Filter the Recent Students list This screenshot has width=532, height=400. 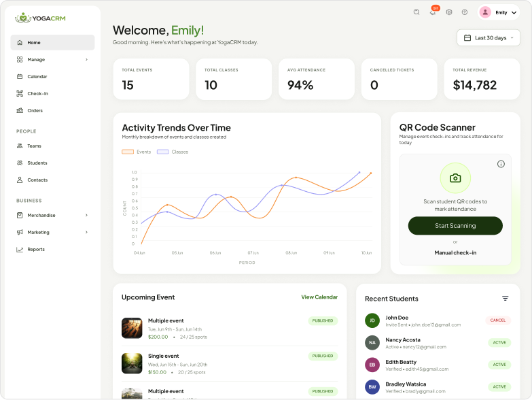point(506,299)
